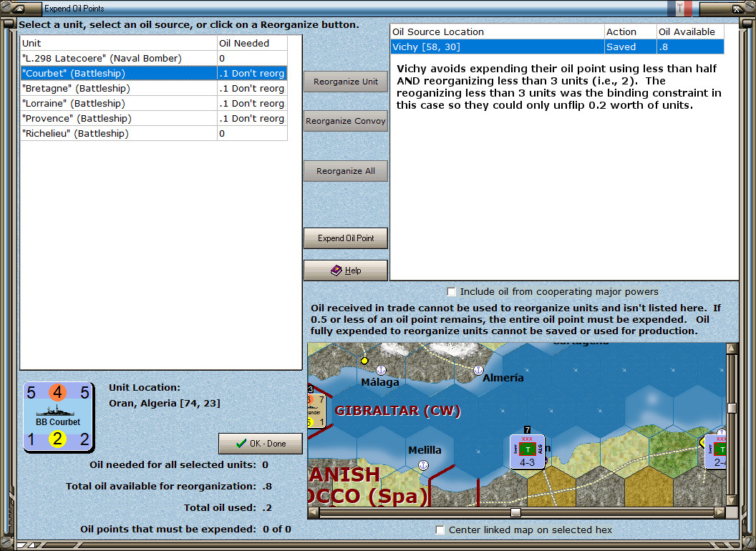The image size is (756, 551).
Task: Click the 4-3 army unit counter on map
Action: pos(528,452)
